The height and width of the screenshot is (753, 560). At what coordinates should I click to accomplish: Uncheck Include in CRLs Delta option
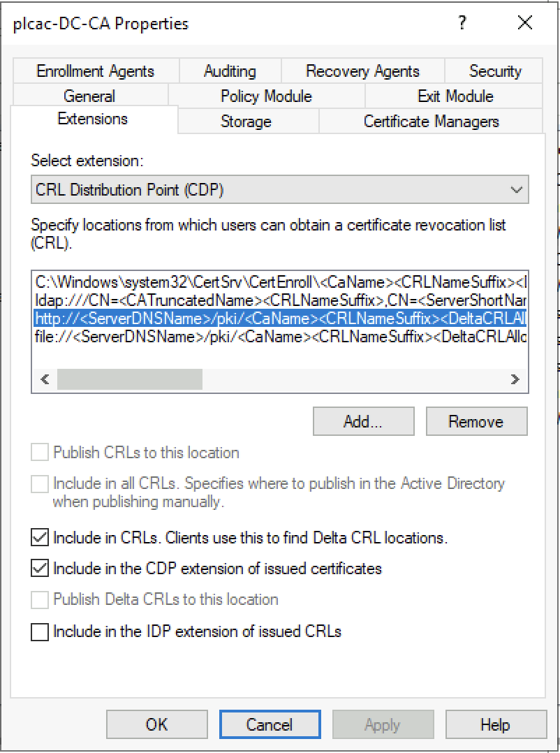pos(40,538)
